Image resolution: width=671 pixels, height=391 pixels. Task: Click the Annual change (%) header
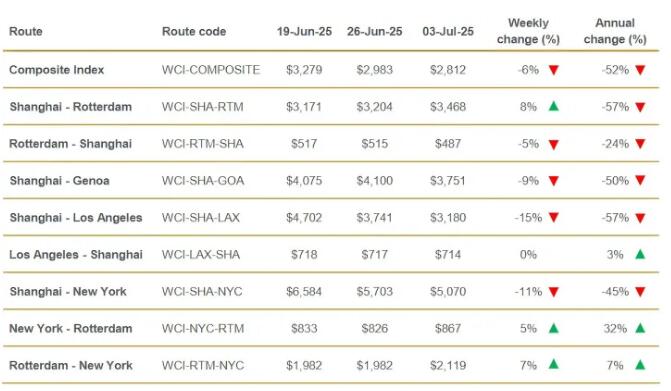[615, 31]
